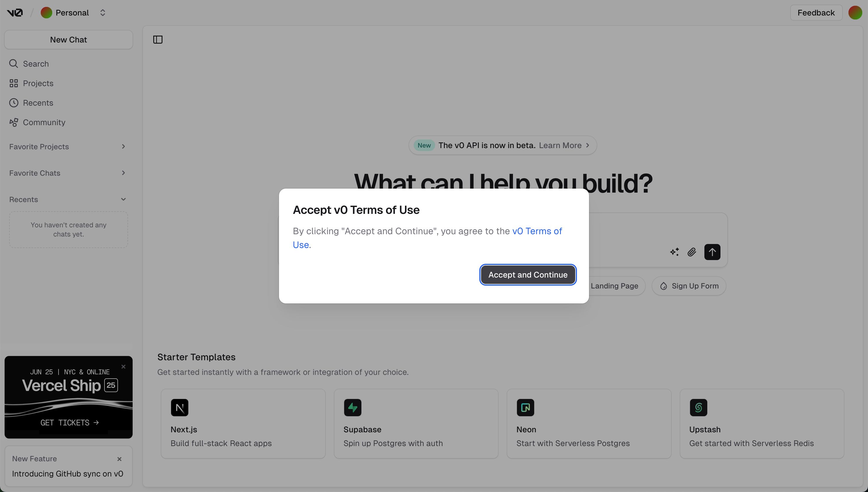Image resolution: width=868 pixels, height=492 pixels.
Task: Open the Supabase starter template
Action: click(416, 424)
